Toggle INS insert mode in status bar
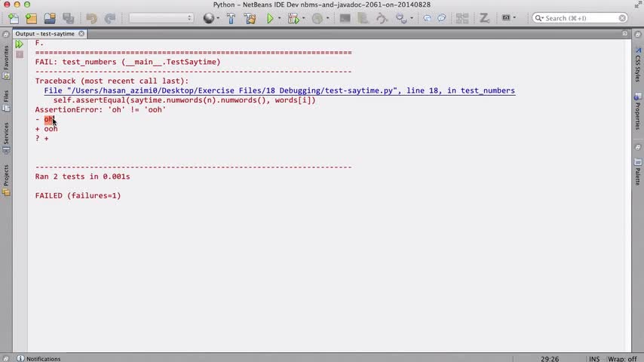This screenshot has height=362, width=644. pyautogui.click(x=594, y=359)
